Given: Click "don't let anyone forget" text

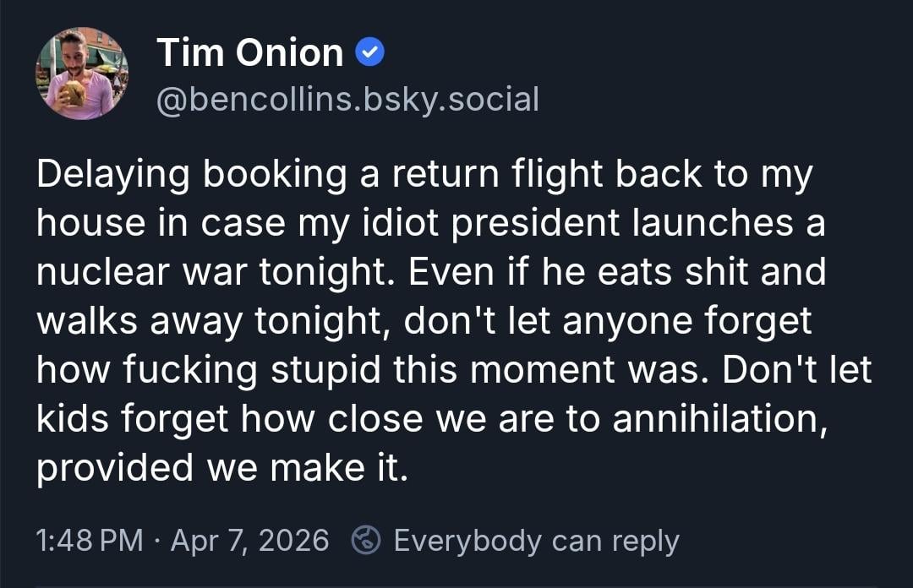Looking at the screenshot, I should click(608, 322).
